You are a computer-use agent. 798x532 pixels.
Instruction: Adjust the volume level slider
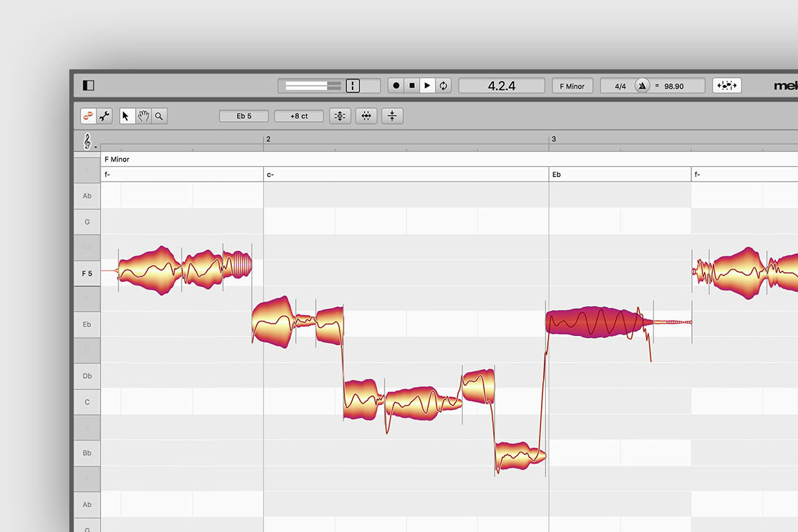pyautogui.click(x=313, y=85)
